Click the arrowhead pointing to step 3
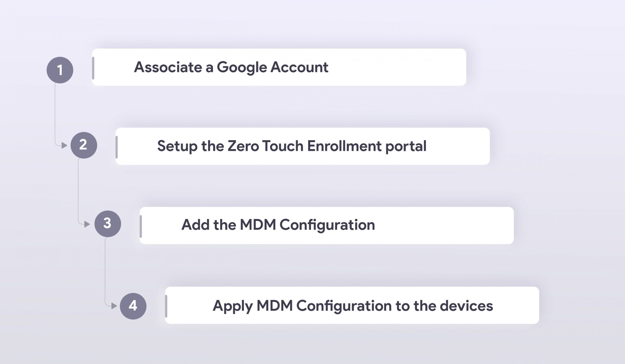This screenshot has width=625, height=364. 87,224
